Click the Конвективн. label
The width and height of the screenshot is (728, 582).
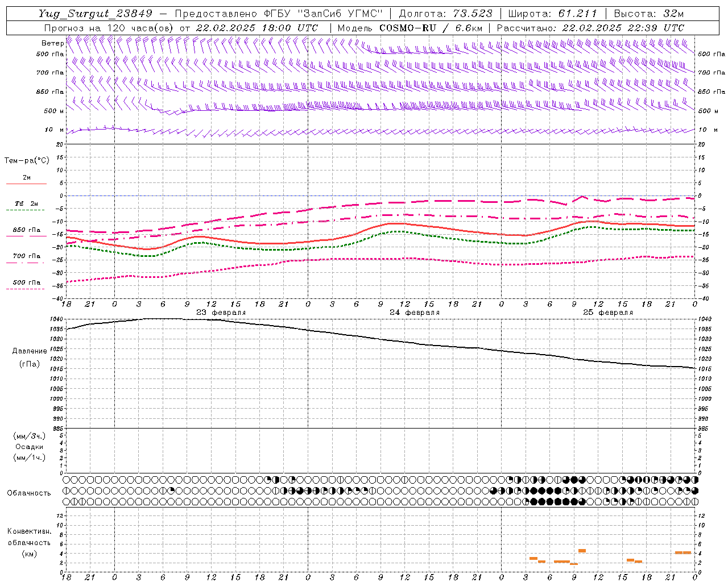[30, 531]
